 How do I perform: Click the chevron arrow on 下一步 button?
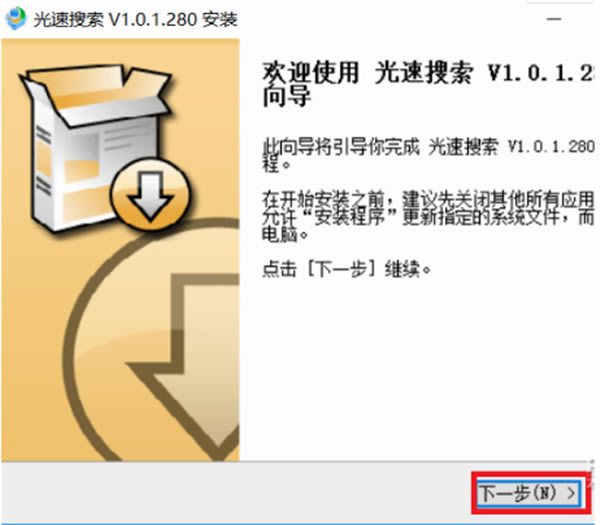[571, 493]
